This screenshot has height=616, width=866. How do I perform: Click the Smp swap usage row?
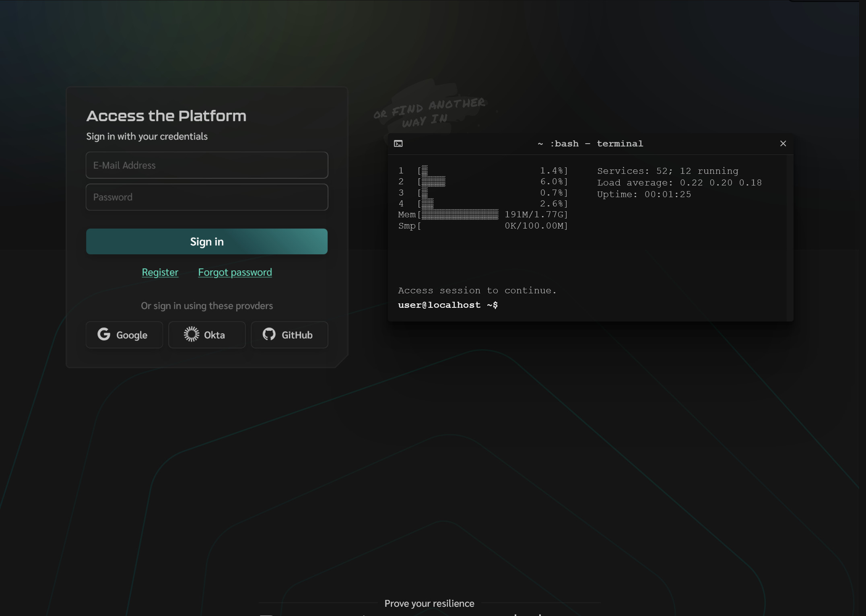[482, 226]
